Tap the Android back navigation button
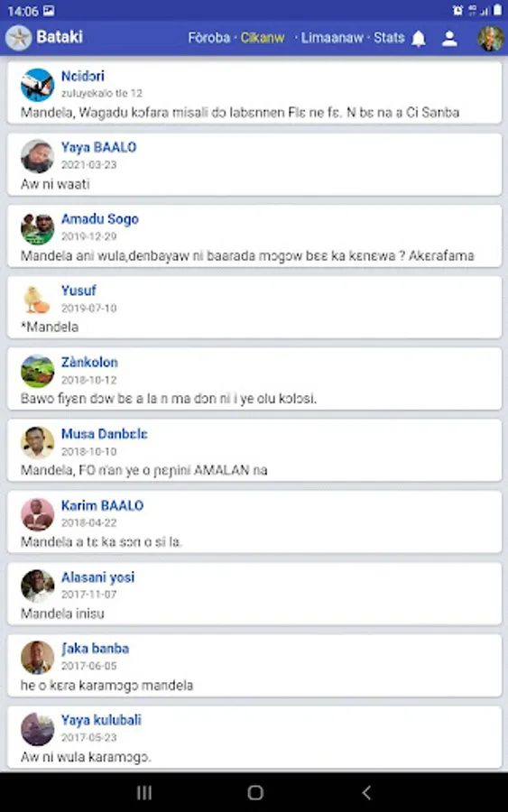 pyautogui.click(x=366, y=792)
